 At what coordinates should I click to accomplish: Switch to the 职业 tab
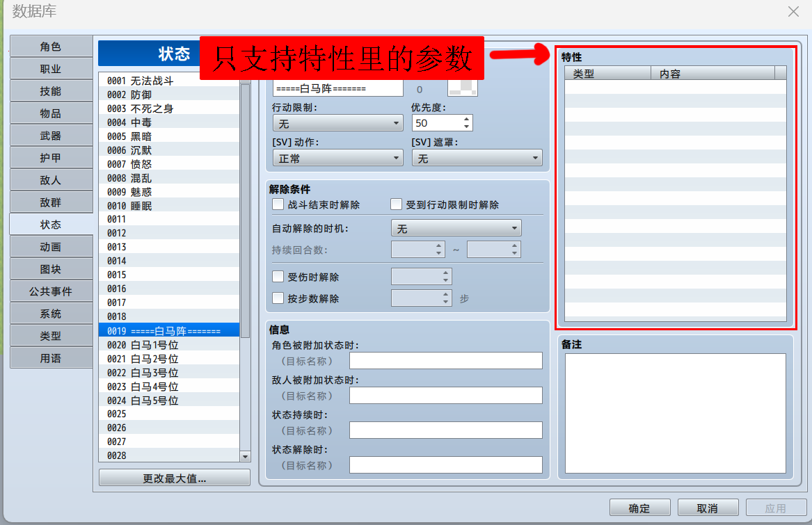(51, 69)
